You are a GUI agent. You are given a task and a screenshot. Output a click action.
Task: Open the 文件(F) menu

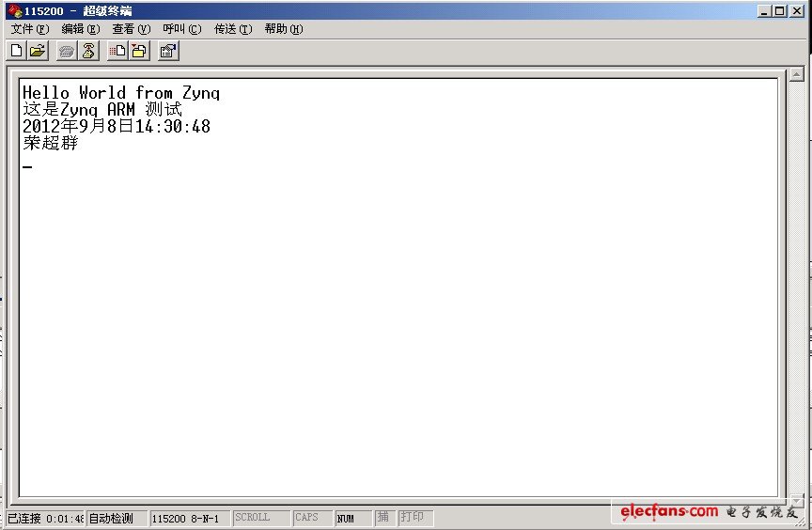(x=29, y=29)
